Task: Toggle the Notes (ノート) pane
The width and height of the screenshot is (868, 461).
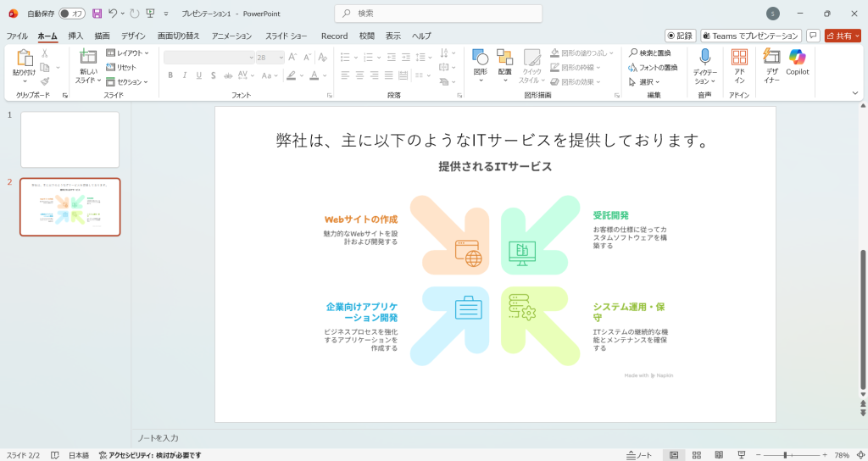Action: (x=638, y=455)
